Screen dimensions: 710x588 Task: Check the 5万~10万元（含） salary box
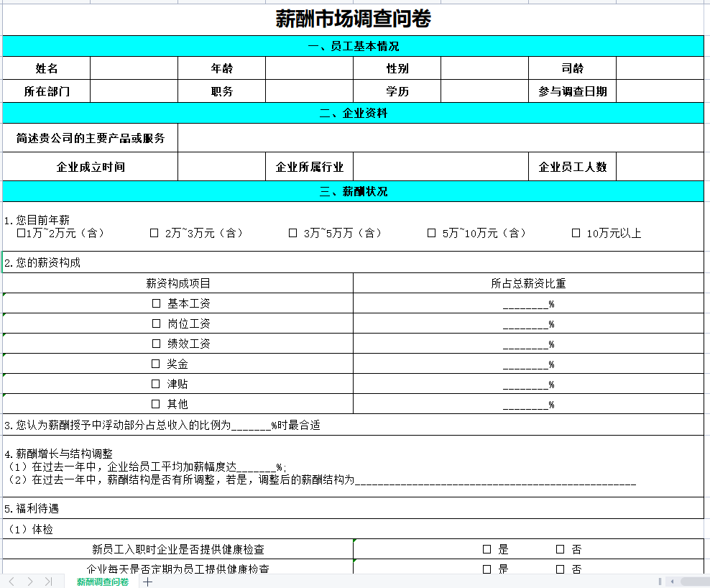coord(431,233)
